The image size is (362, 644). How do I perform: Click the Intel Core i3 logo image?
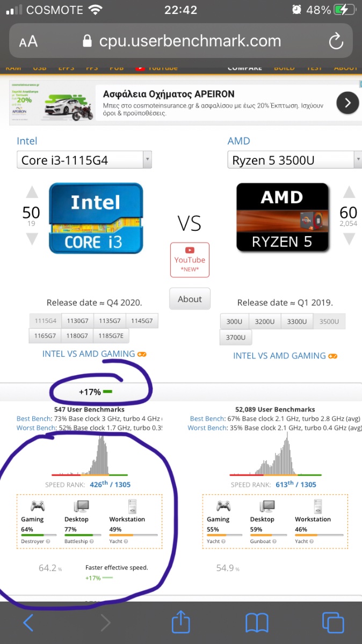pyautogui.click(x=96, y=218)
